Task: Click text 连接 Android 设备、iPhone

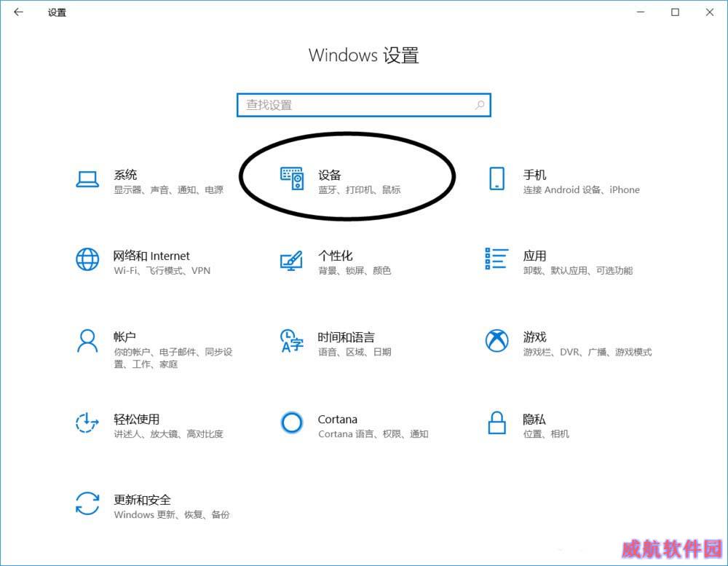Action: 582,189
